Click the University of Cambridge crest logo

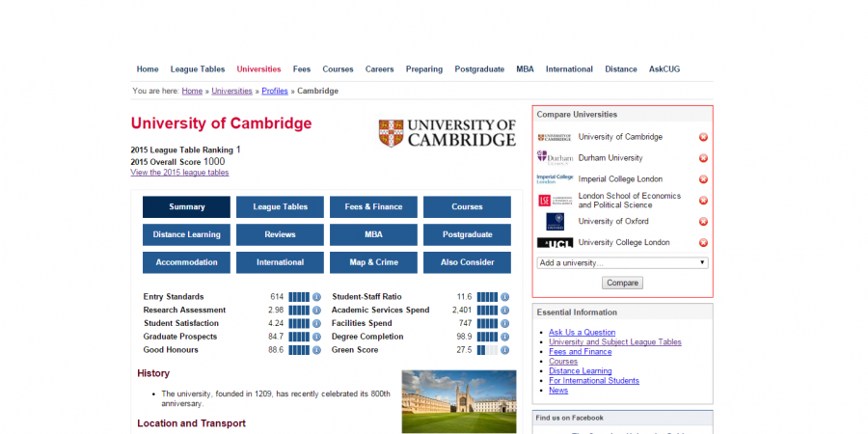point(448,133)
